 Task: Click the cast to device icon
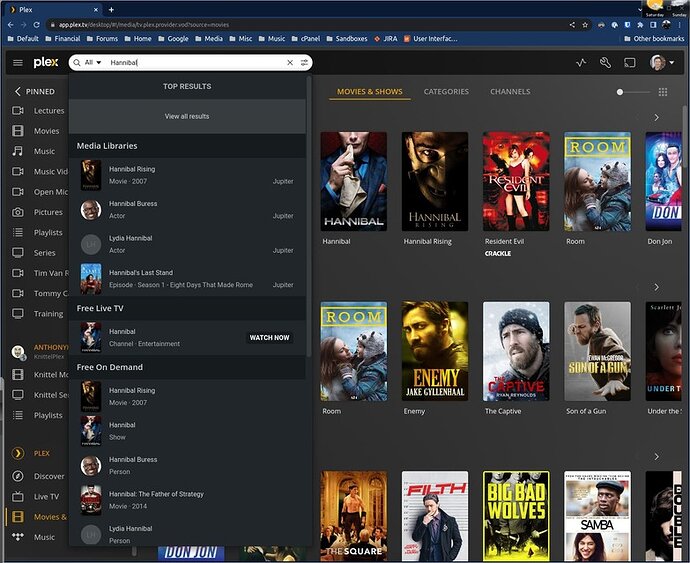(x=630, y=63)
